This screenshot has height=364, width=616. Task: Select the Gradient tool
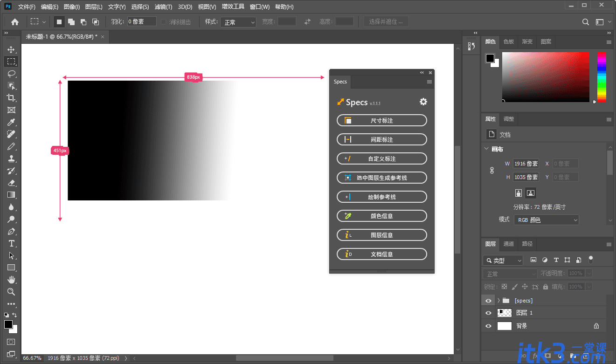point(11,195)
